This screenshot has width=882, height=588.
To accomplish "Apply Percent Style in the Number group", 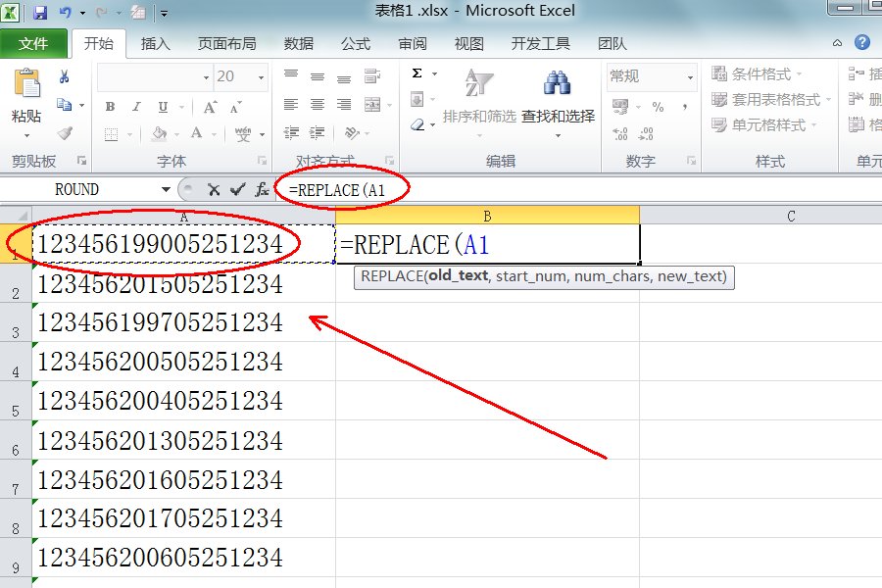I will pos(660,108).
